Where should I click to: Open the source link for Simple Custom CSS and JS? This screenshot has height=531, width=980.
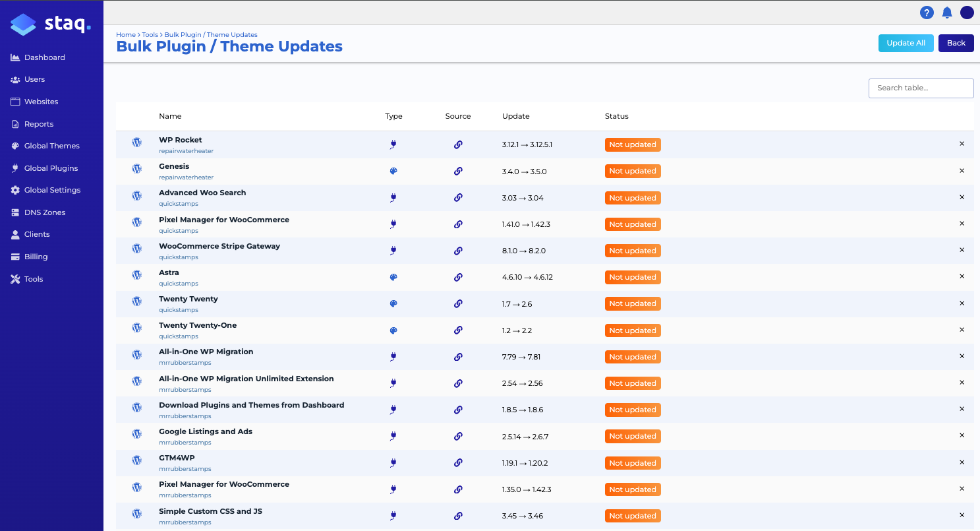click(458, 516)
